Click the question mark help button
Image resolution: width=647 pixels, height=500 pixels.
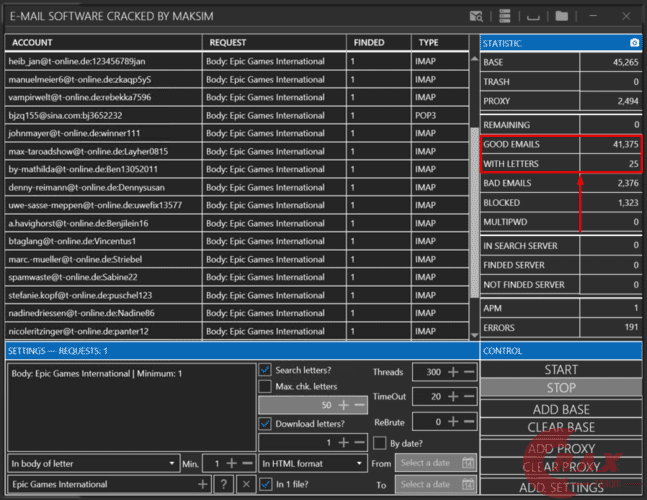click(224, 484)
